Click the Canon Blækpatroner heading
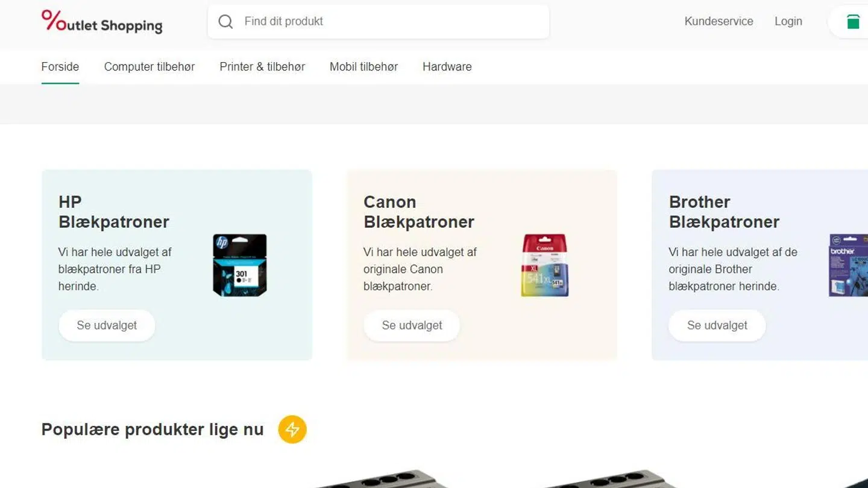The height and width of the screenshot is (488, 868). coord(419,212)
